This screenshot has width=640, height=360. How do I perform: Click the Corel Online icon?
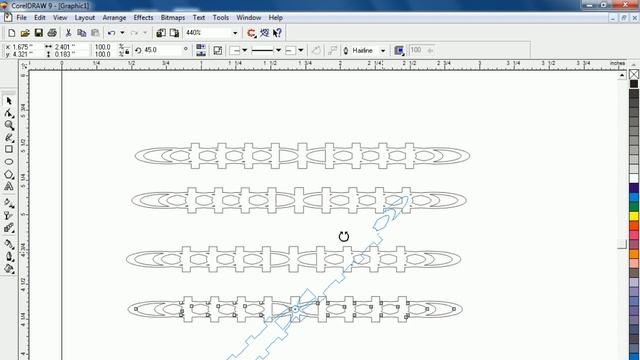(x=264, y=33)
